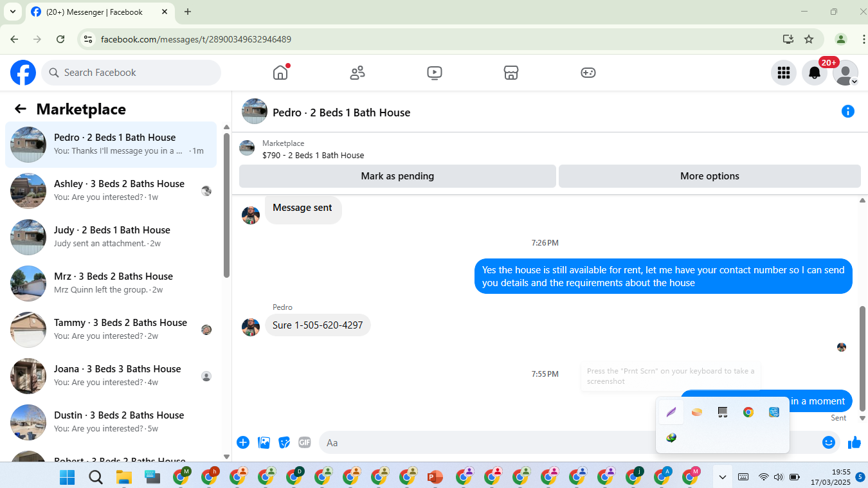Open the Gaming controller icon

coord(588,73)
